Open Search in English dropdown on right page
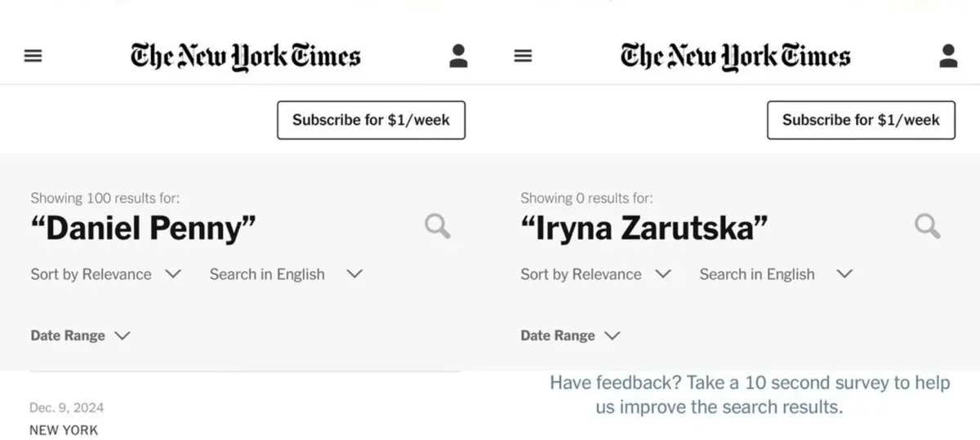980x440 pixels. click(x=776, y=274)
